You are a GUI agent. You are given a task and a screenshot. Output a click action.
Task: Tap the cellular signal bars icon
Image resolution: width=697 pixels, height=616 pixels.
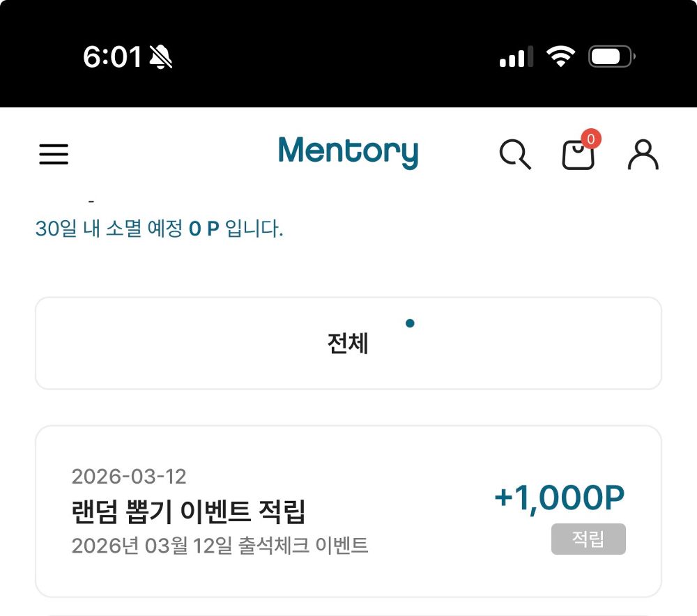pyautogui.click(x=515, y=59)
